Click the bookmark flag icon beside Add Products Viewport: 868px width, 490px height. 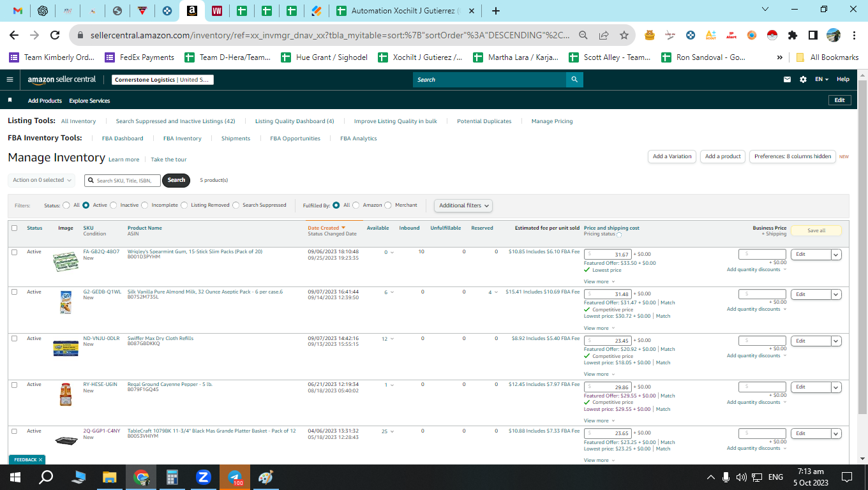tap(10, 100)
